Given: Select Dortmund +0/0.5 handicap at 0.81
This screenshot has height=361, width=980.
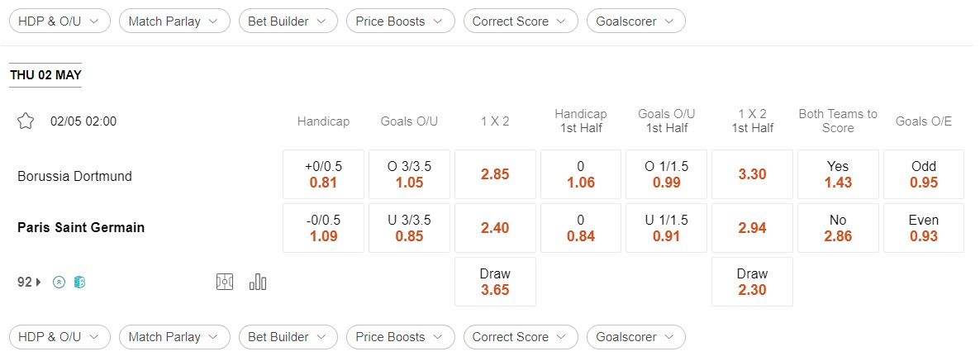Looking at the screenshot, I should (x=323, y=174).
